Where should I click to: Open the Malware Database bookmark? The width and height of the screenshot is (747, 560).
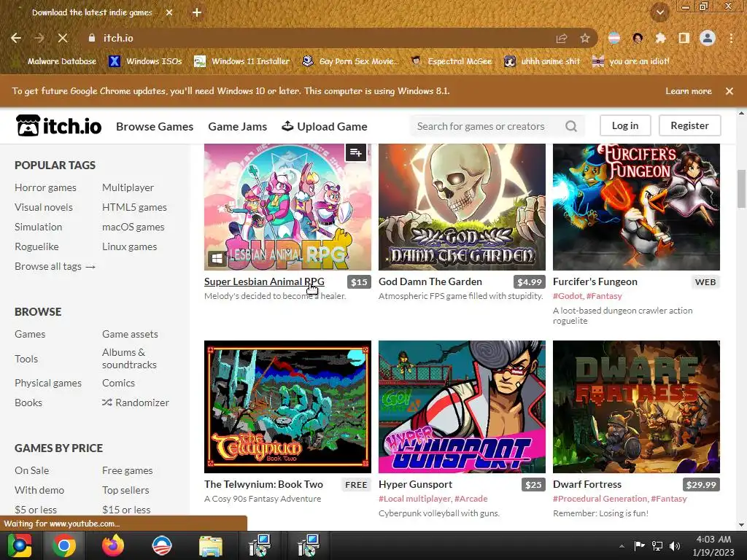(55, 61)
